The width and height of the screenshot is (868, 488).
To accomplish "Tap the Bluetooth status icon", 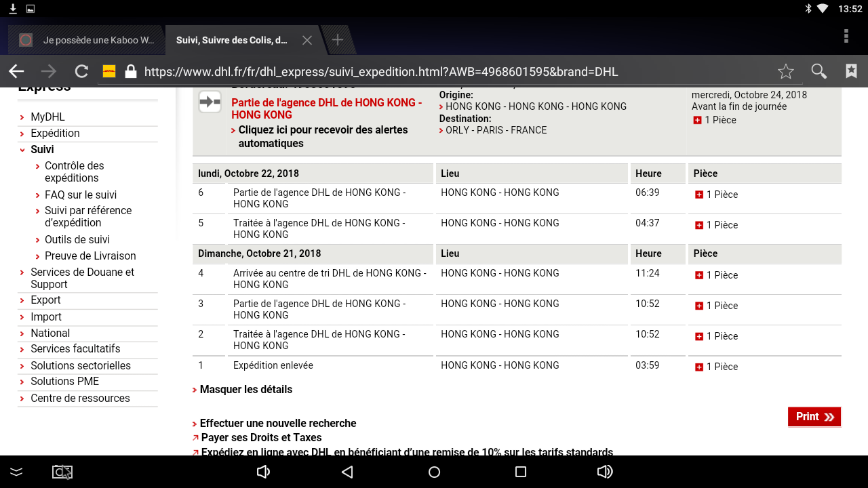I will coord(808,9).
